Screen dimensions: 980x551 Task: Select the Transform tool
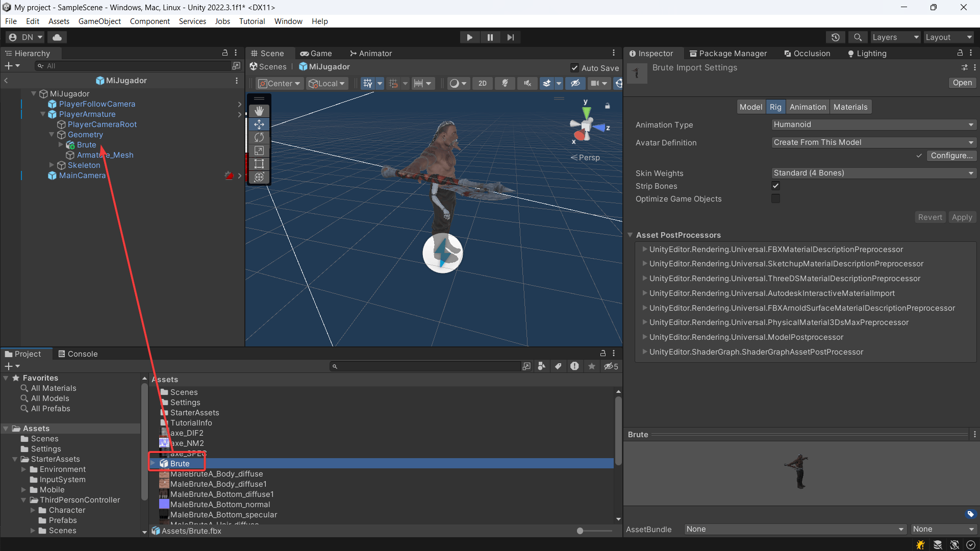click(x=259, y=177)
